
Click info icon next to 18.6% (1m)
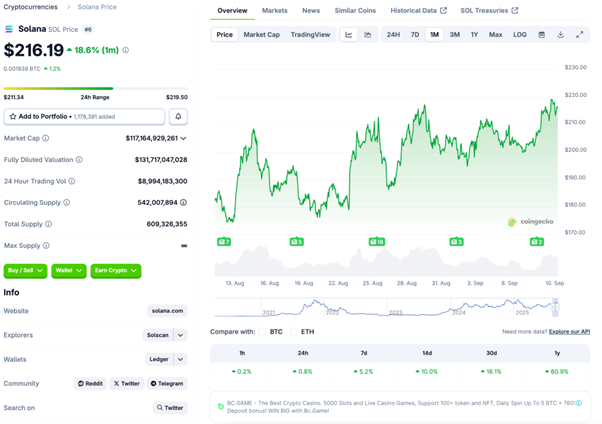(x=126, y=50)
